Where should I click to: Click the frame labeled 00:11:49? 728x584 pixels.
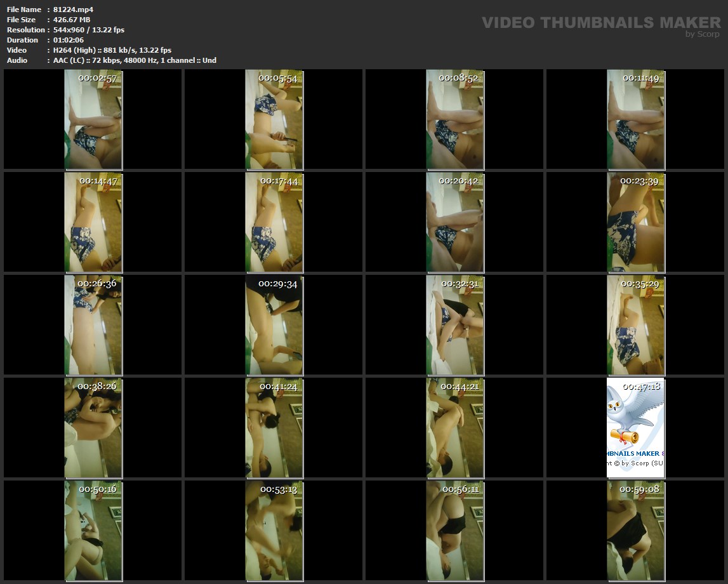(x=635, y=119)
